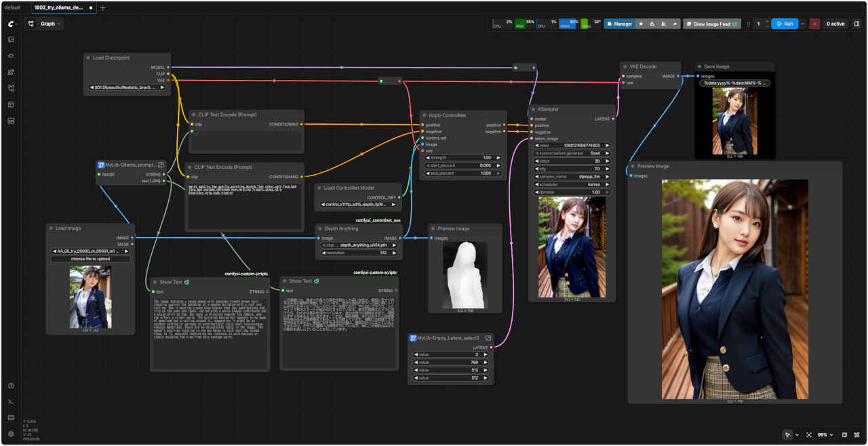Image resolution: width=868 pixels, height=446 pixels.
Task: Click the fit view icon in bottom toolbar
Action: [809, 434]
